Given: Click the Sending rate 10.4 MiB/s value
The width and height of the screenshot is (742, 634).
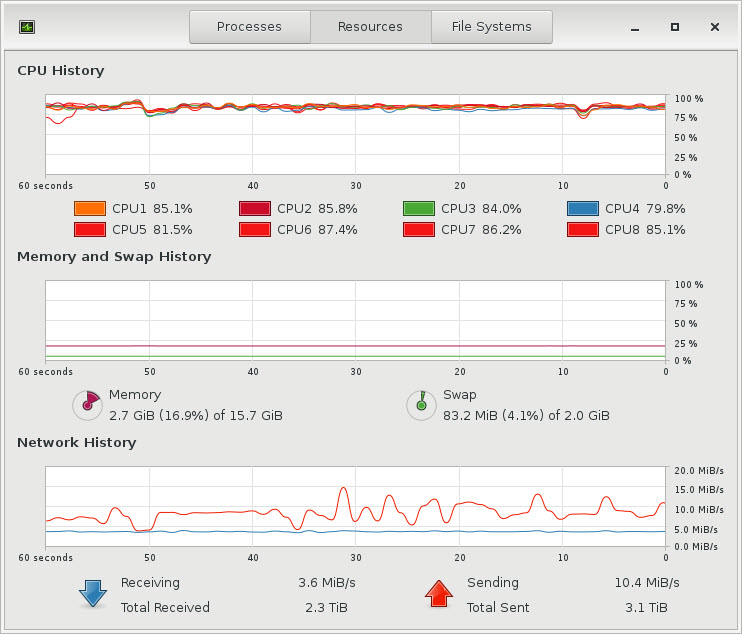Looking at the screenshot, I should point(647,582).
